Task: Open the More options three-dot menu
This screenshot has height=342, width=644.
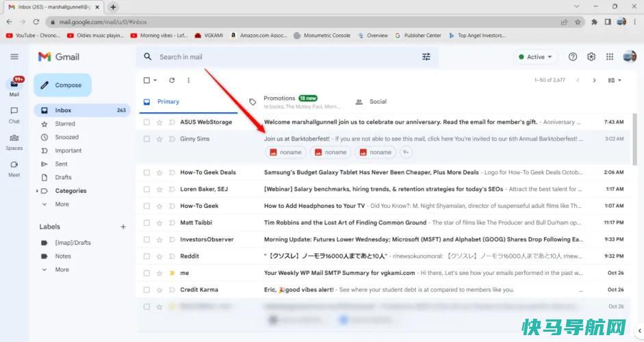Action: tap(188, 81)
